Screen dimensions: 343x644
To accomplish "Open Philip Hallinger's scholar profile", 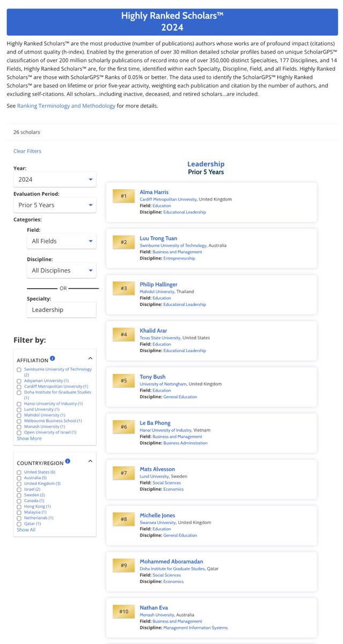I will (159, 284).
